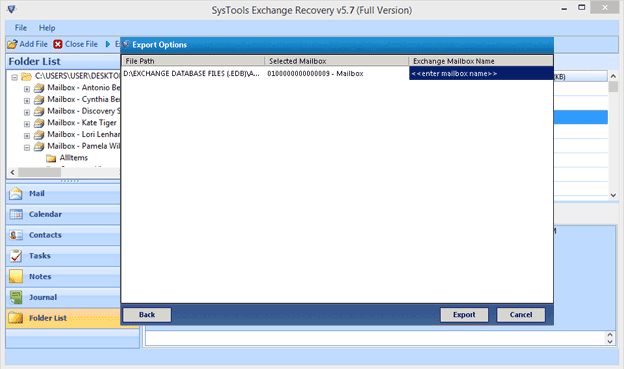The height and width of the screenshot is (369, 624).
Task: Click the SysTools app logo icon
Action: (12, 9)
